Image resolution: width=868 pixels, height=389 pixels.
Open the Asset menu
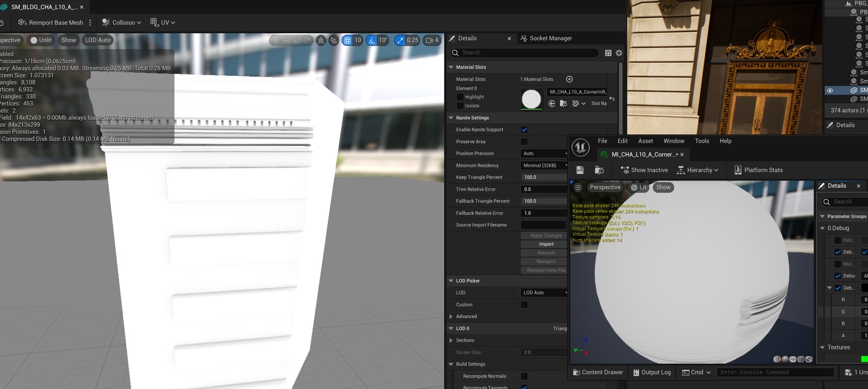(646, 141)
